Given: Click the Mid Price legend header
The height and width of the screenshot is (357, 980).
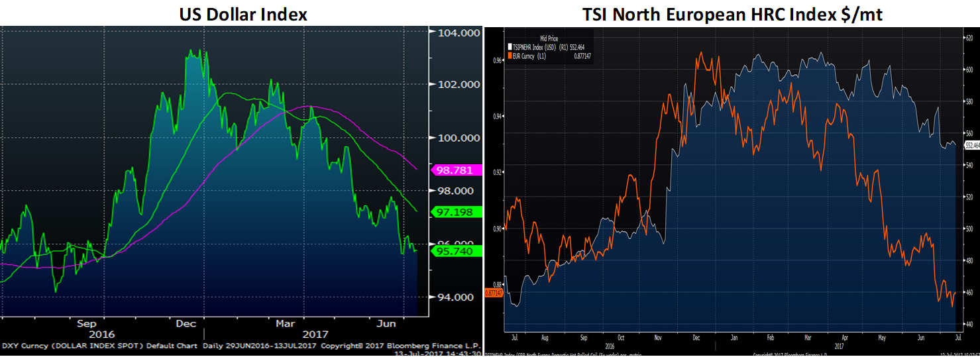Looking at the screenshot, I should pyautogui.click(x=551, y=39).
